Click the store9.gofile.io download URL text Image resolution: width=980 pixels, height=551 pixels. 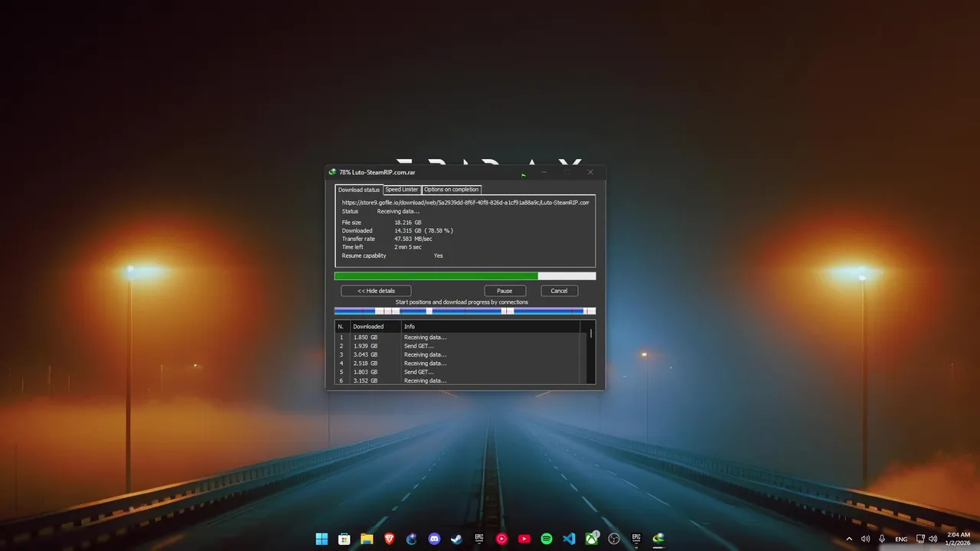[465, 203]
